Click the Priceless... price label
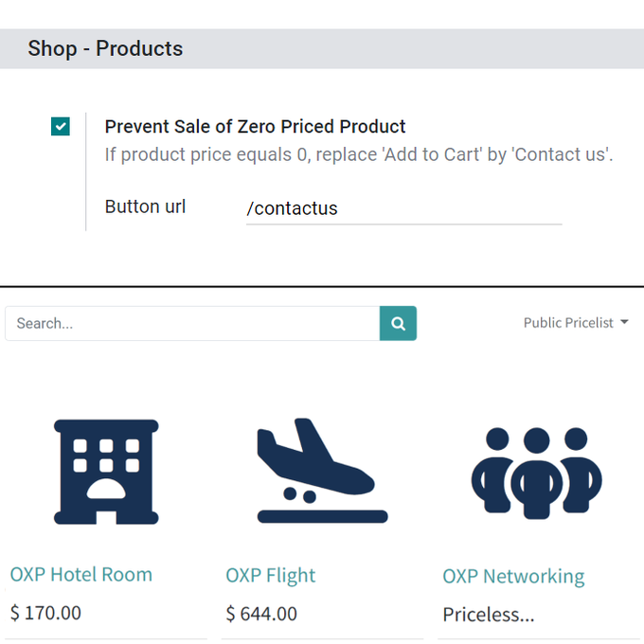The height and width of the screenshot is (644, 644). point(489,615)
